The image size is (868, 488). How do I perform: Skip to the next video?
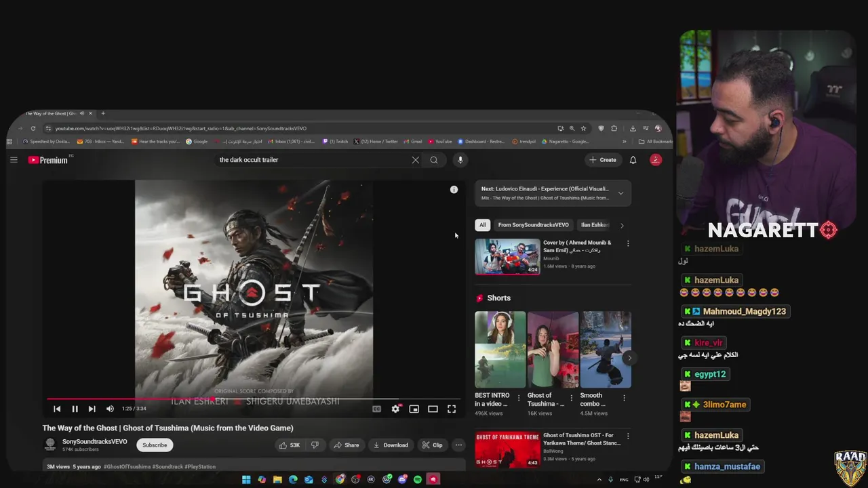pyautogui.click(x=92, y=409)
